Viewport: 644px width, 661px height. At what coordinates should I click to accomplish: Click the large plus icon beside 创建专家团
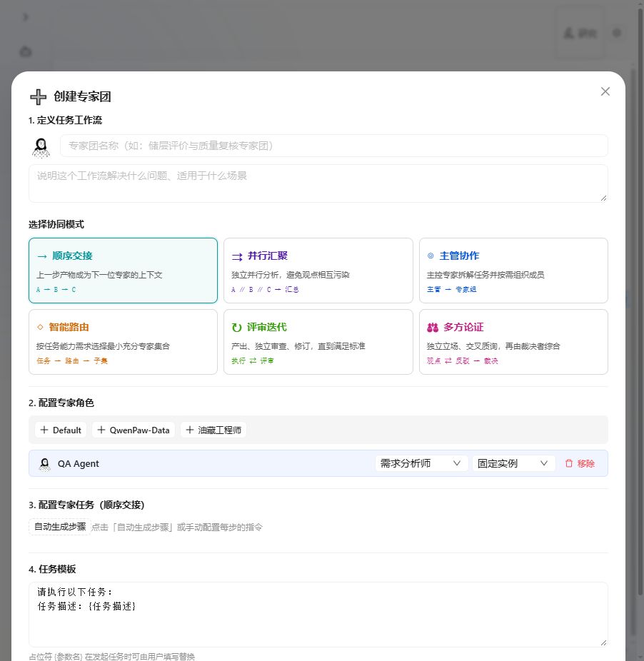38,97
